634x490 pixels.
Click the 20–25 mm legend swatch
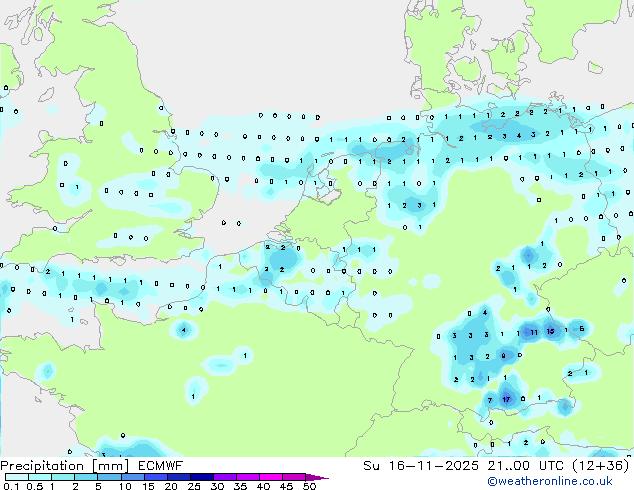point(178,477)
